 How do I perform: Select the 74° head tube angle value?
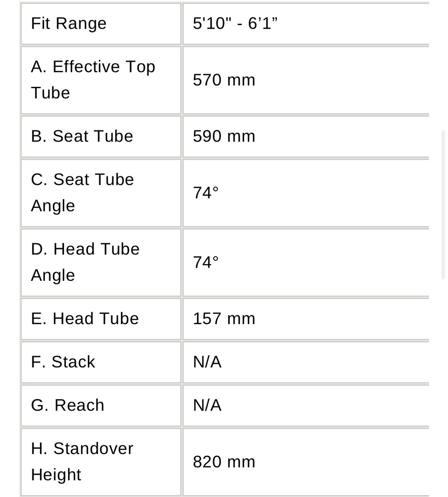coord(206,262)
